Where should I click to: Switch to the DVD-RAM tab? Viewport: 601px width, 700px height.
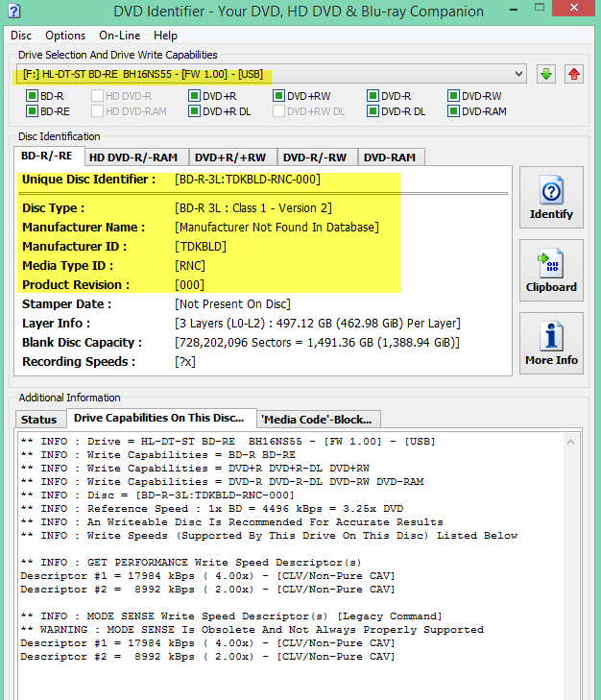[390, 157]
